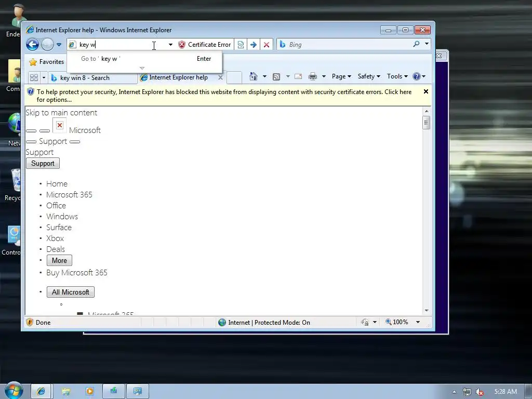The height and width of the screenshot is (399, 532).
Task: Open the Feeds dropdown arrow
Action: [x=288, y=76]
